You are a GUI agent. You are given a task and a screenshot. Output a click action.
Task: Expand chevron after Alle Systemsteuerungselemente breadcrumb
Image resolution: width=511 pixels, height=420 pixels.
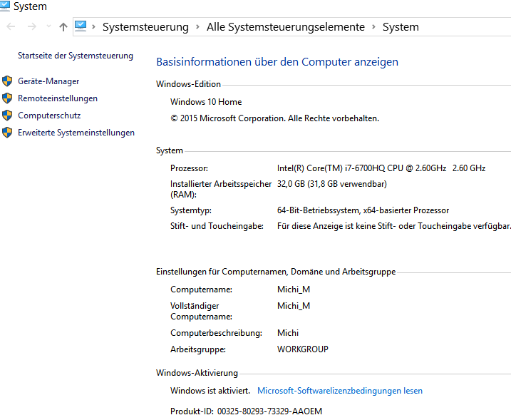tap(373, 27)
